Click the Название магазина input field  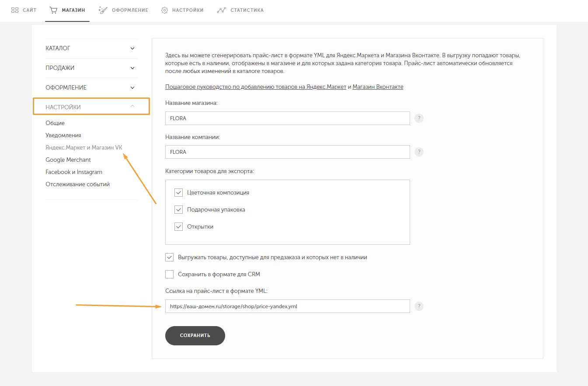(287, 118)
